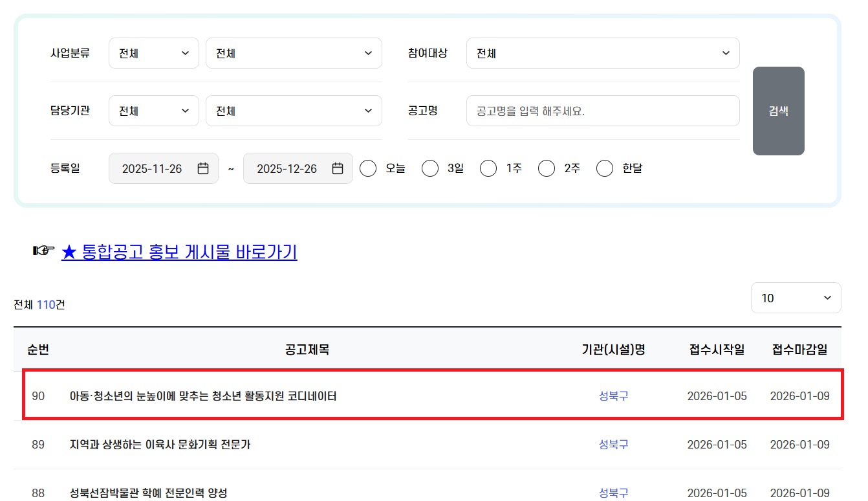
Task: Expand the 참여대상 dropdown
Action: coord(602,53)
